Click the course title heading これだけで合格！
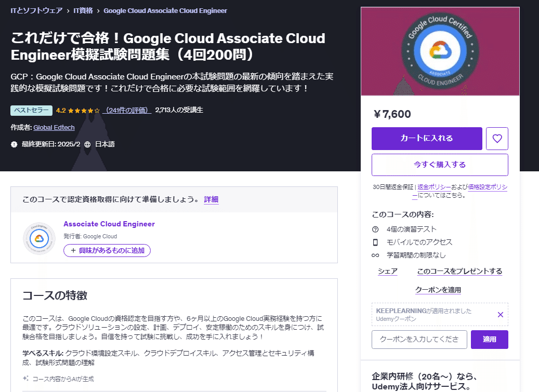 tap(168, 46)
